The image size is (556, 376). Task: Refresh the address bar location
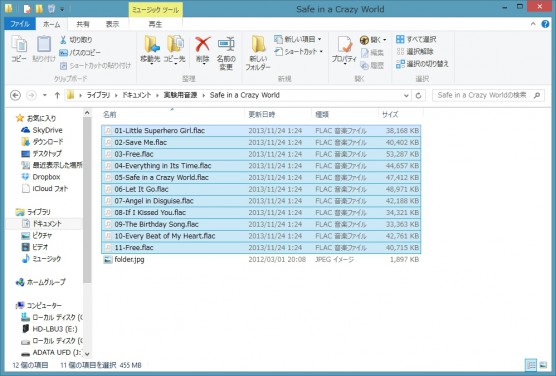point(418,95)
